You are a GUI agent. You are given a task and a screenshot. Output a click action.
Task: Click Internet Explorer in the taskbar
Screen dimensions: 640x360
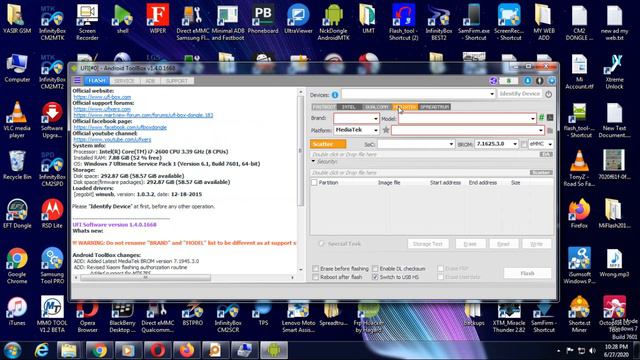pos(41,350)
